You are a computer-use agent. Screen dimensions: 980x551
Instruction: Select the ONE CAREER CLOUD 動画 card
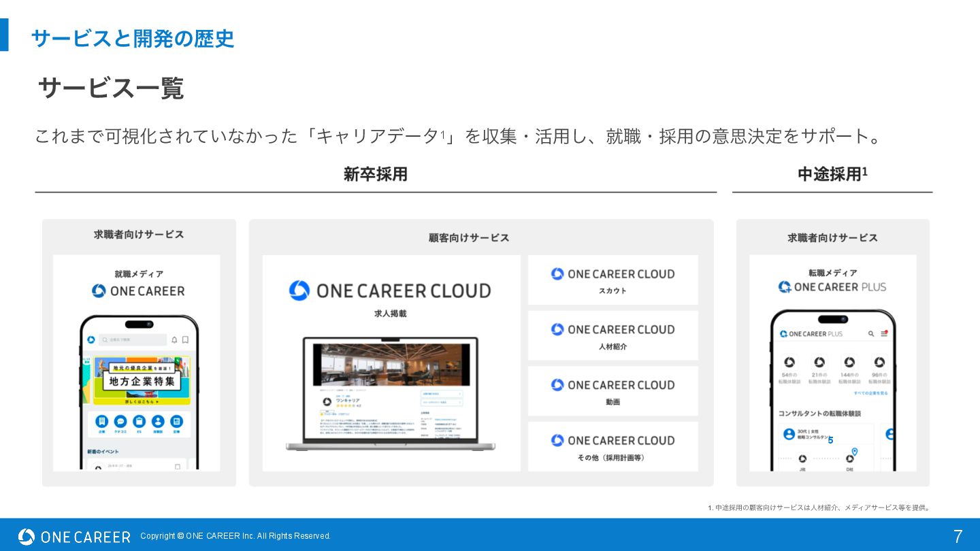click(x=612, y=391)
